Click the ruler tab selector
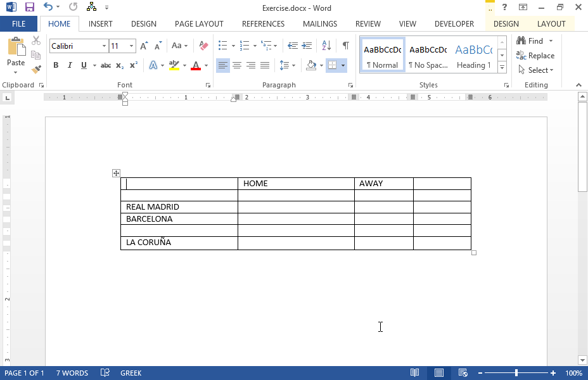 (7, 98)
